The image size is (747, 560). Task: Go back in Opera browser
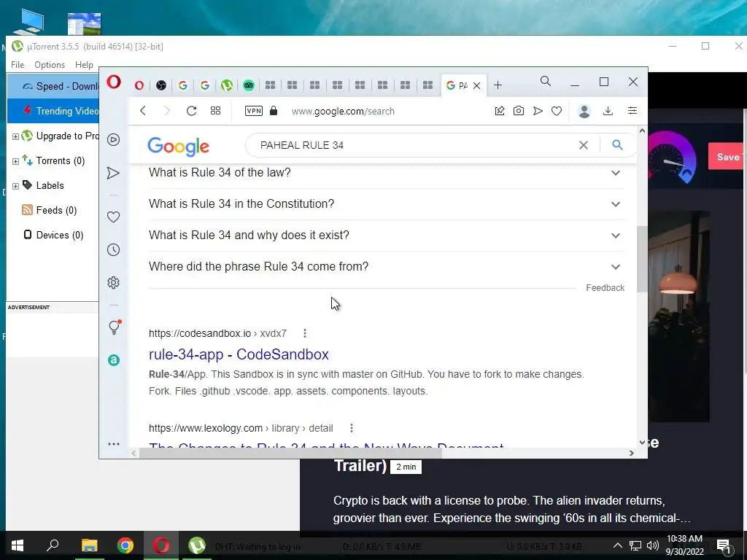pos(143,111)
